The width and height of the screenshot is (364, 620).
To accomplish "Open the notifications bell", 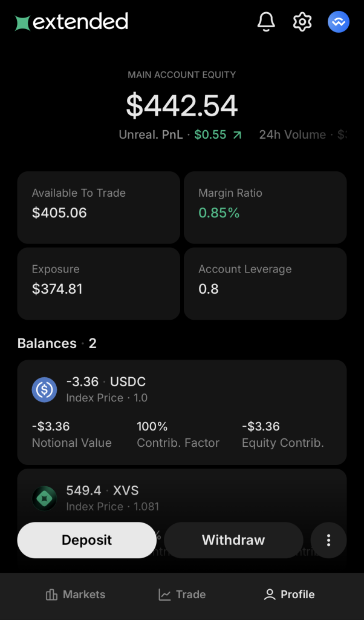I will point(266,22).
